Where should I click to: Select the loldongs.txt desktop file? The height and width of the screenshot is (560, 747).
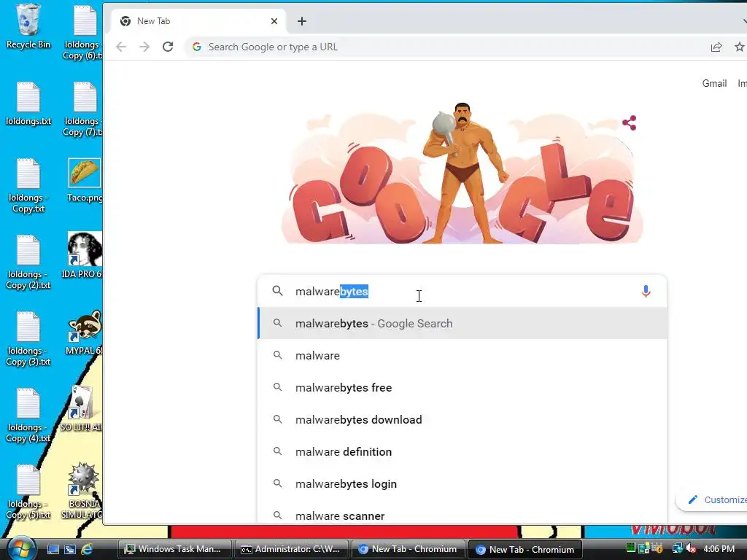(28, 104)
